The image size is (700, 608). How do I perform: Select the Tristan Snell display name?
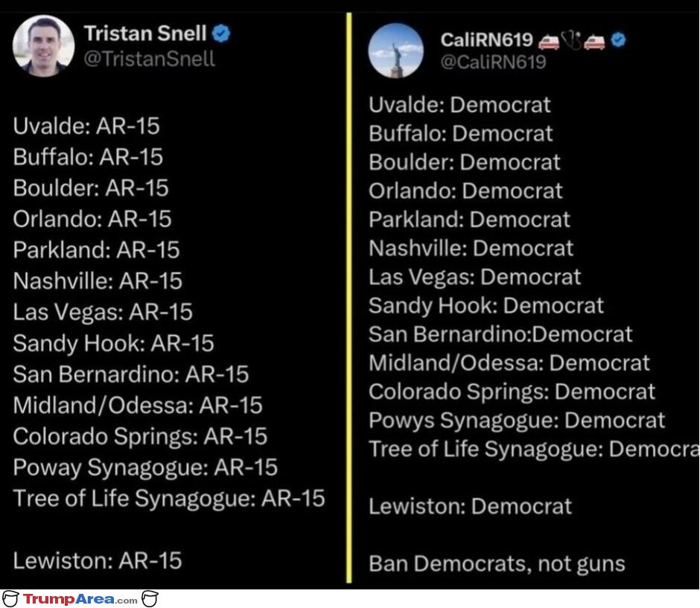tap(145, 33)
